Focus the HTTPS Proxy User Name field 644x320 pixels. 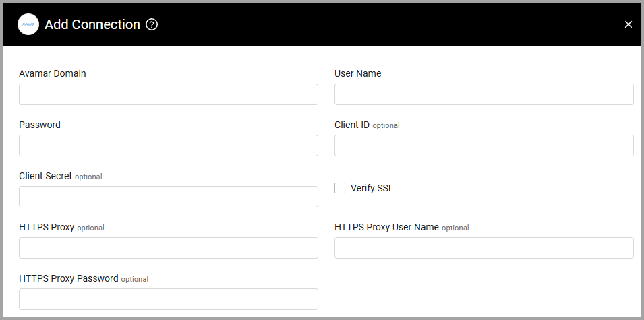click(x=484, y=248)
